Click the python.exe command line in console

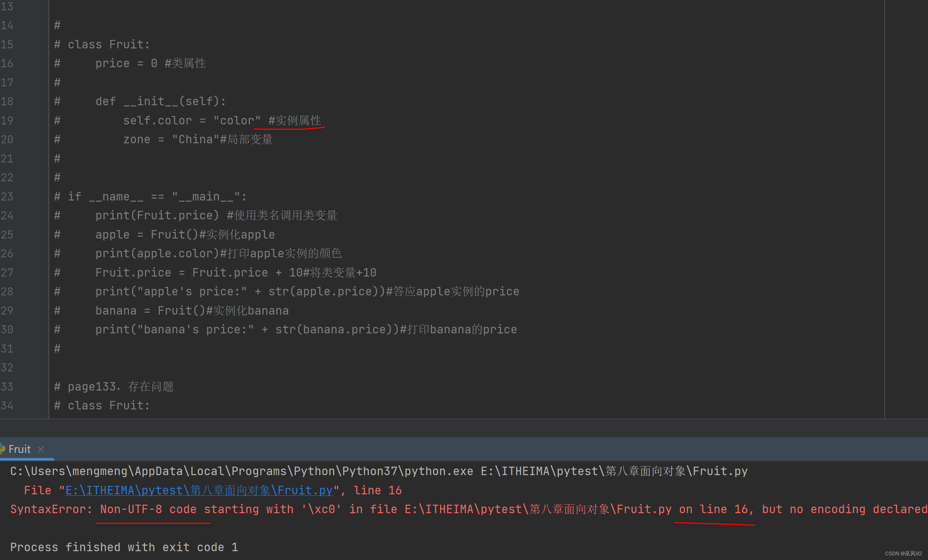coord(378,471)
